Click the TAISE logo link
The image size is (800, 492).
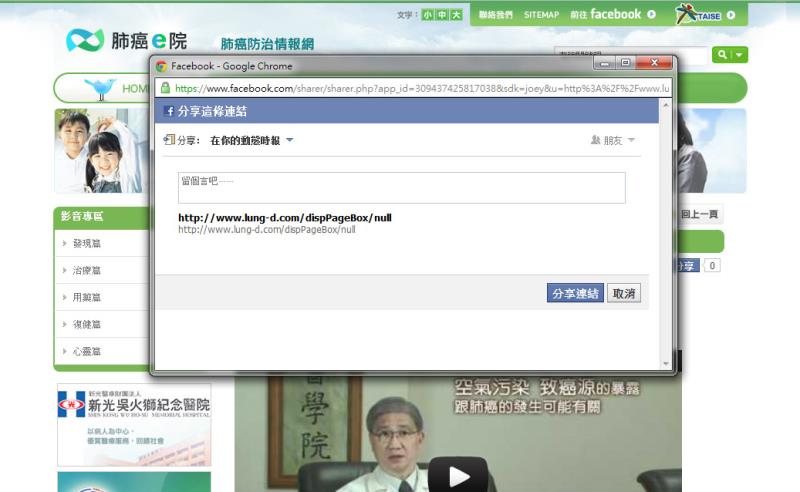(x=698, y=14)
